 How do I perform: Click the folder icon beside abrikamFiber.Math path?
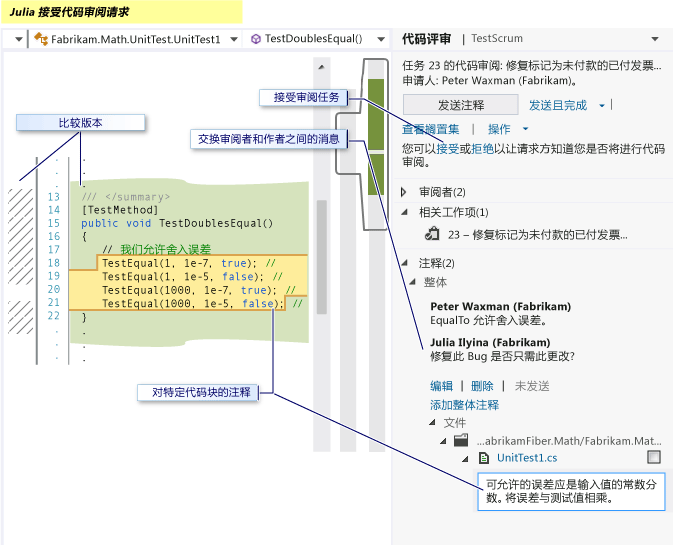click(x=461, y=440)
